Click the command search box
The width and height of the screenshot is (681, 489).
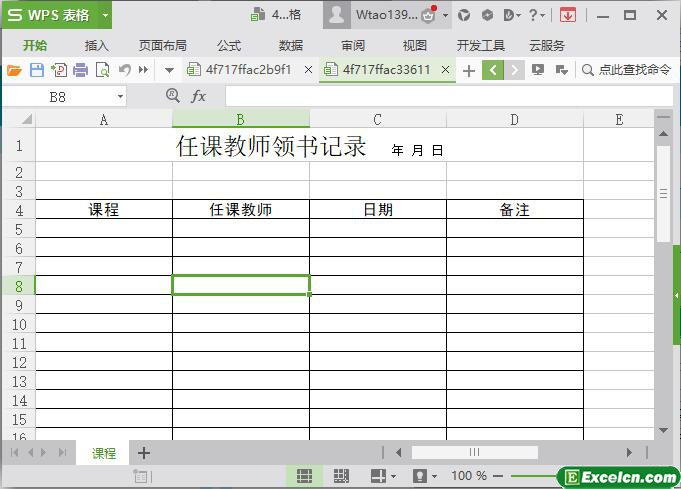tap(628, 69)
